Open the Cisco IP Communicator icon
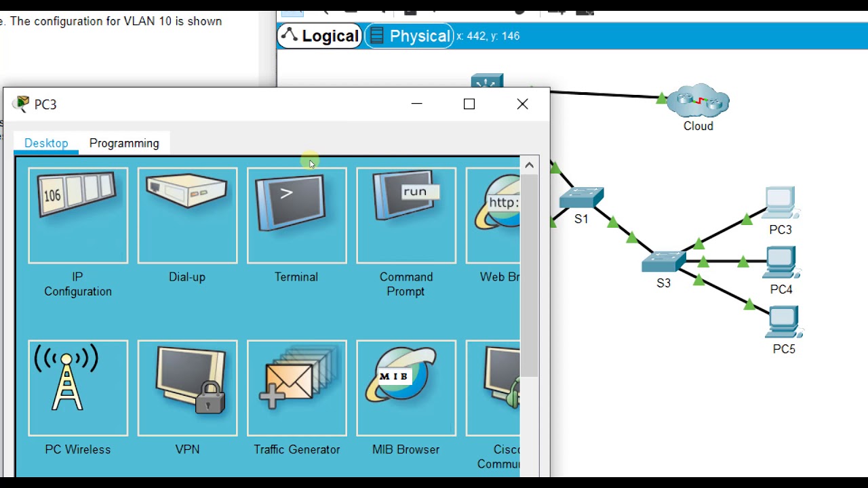This screenshot has width=868, height=488. (x=493, y=388)
